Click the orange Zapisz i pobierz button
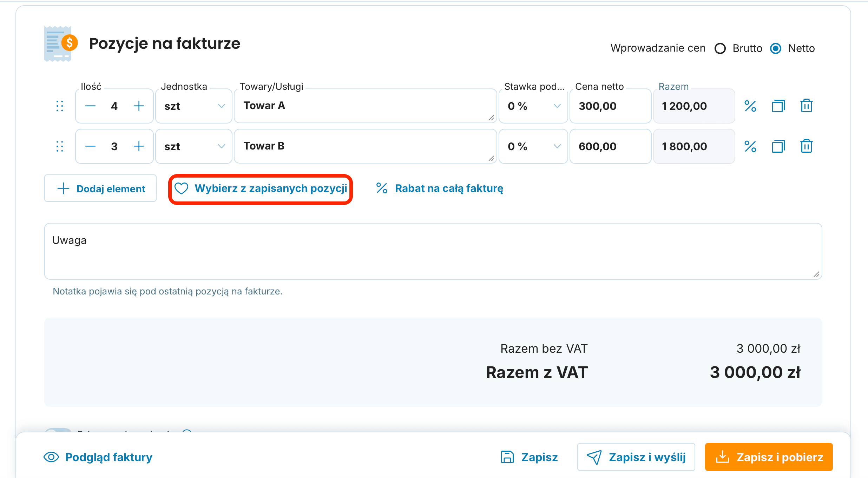Image resolution: width=868 pixels, height=478 pixels. [769, 457]
